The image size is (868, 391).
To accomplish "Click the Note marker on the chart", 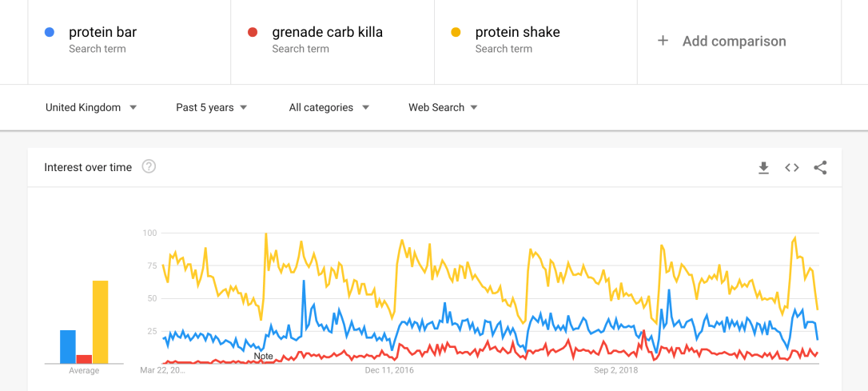I will [x=263, y=356].
